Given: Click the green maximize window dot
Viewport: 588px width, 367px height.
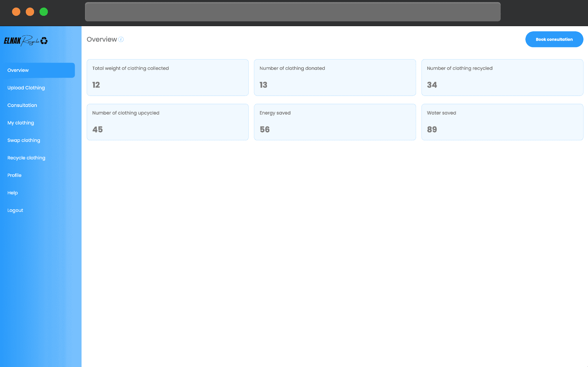Looking at the screenshot, I should (x=44, y=12).
